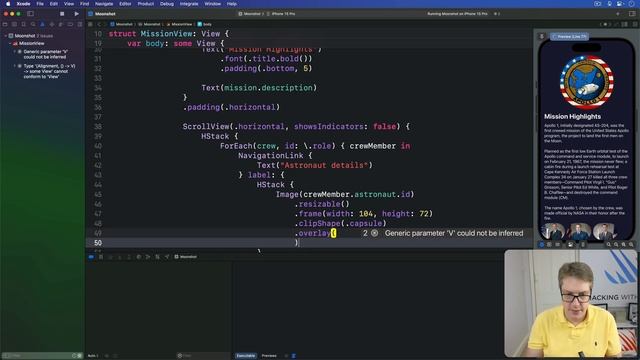The width and height of the screenshot is (640, 360).
Task: Go back using the editor back arrow
Action: click(99, 24)
